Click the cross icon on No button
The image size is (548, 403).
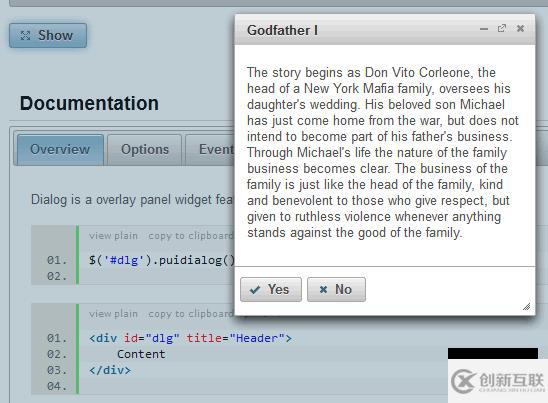click(323, 289)
